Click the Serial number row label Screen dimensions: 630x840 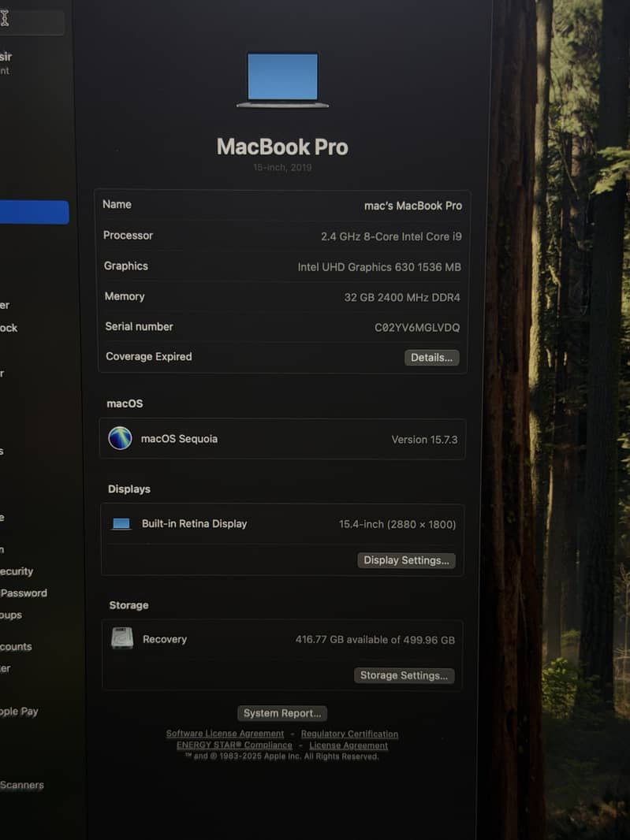(x=139, y=326)
